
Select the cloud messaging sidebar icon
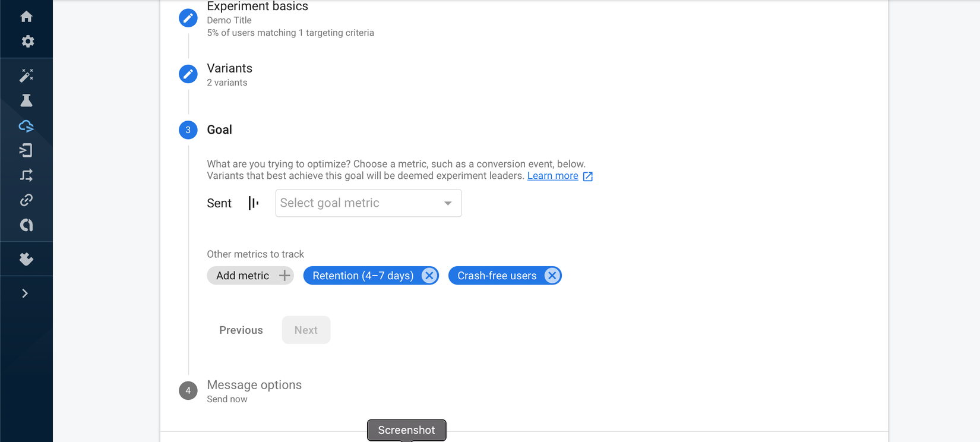(x=26, y=126)
